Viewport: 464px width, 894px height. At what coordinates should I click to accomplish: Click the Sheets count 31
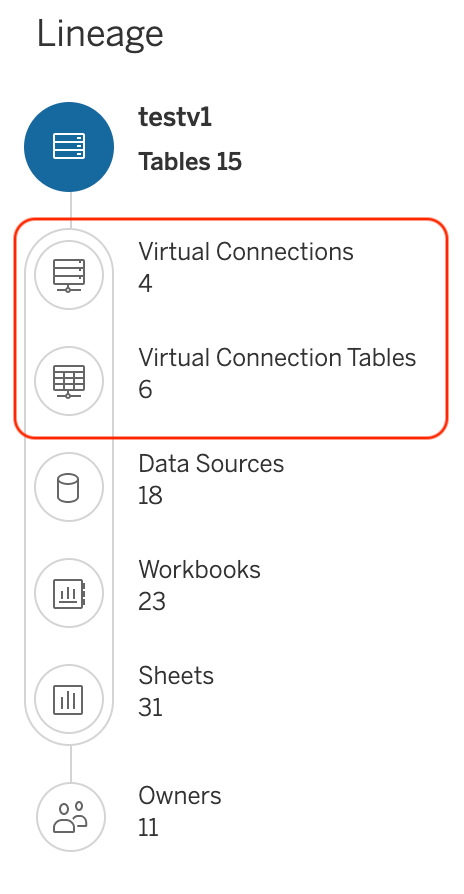[150, 708]
